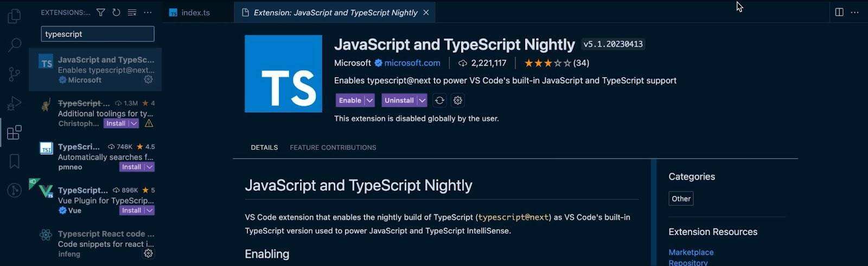
Task: Toggle auto update sync icon for extension
Action: tap(439, 100)
